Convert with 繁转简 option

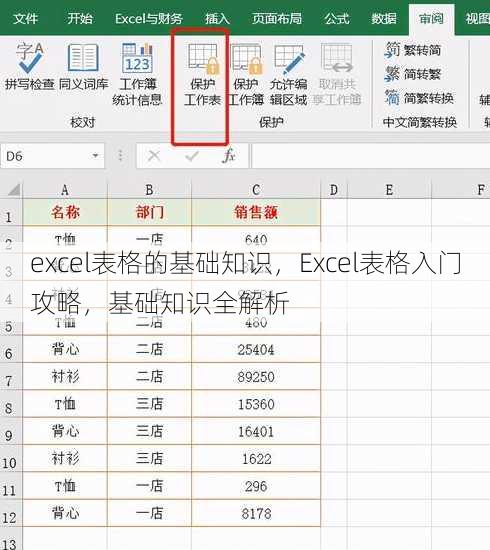point(413,50)
